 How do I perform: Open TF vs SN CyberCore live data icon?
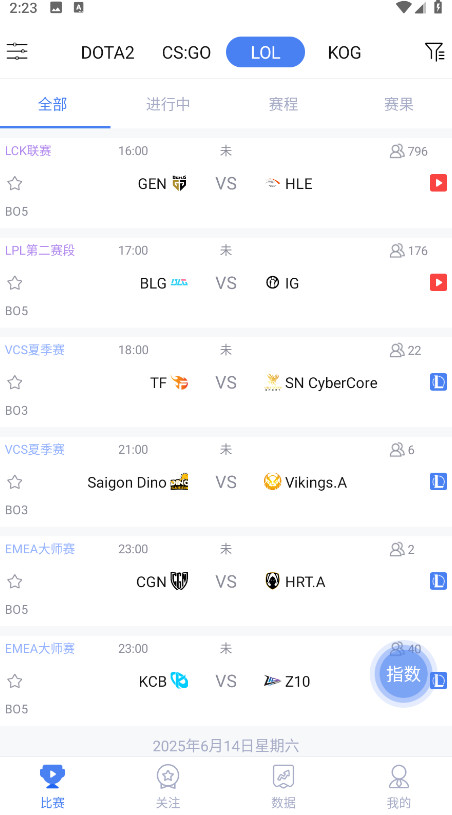click(x=438, y=383)
